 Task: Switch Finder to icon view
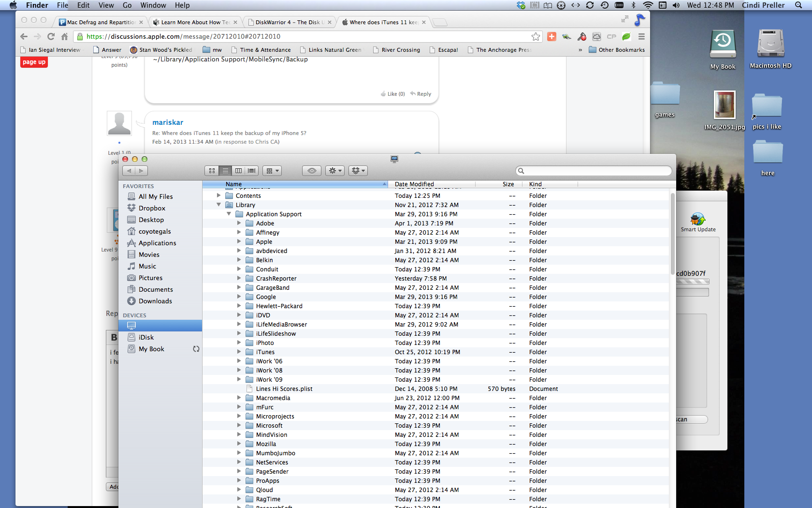tap(212, 171)
